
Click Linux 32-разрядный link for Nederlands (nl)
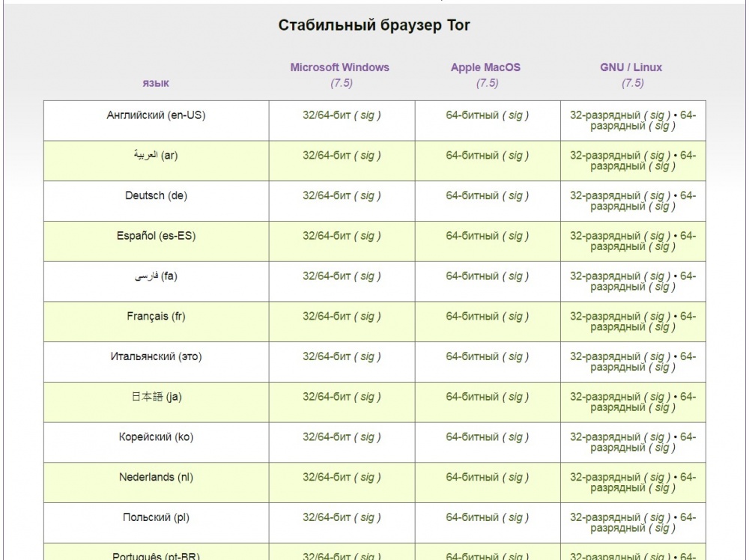click(605, 478)
